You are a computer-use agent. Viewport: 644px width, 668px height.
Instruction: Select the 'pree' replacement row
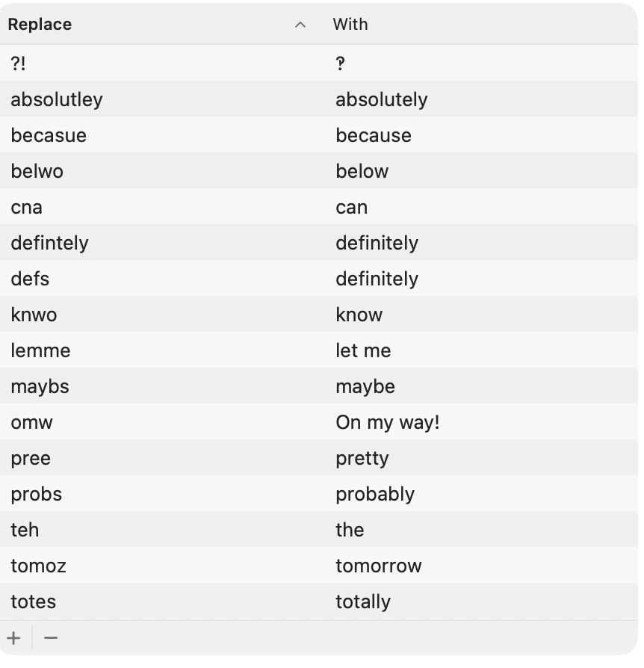[149, 457]
